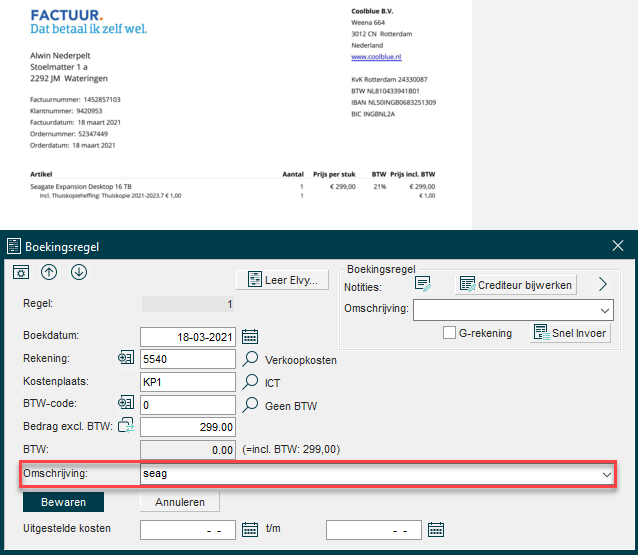Image resolution: width=638 pixels, height=555 pixels.
Task: Open the Notities note icon
Action: tap(423, 284)
